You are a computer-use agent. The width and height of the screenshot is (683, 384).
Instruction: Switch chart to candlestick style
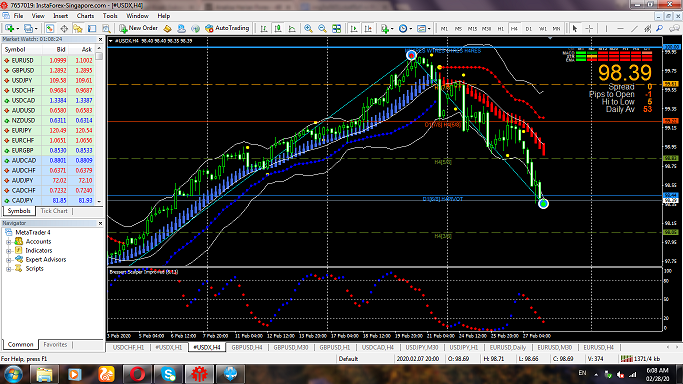[x=278, y=28]
